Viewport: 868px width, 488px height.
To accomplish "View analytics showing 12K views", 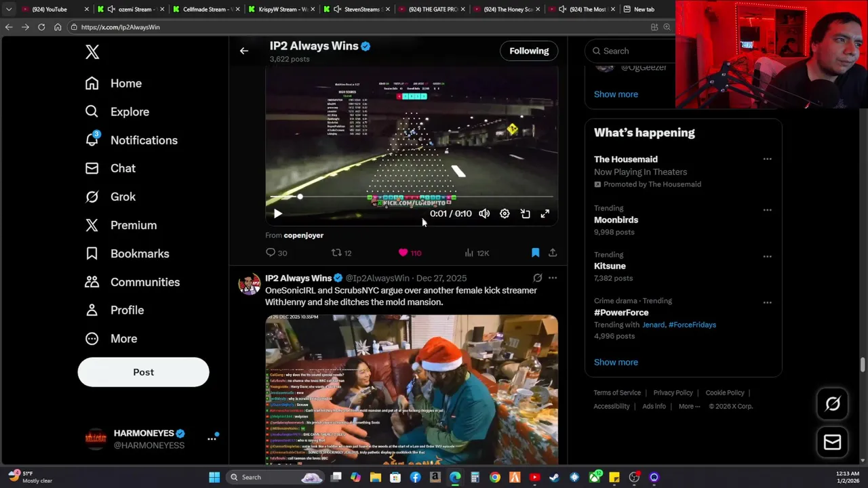I will pyautogui.click(x=476, y=253).
